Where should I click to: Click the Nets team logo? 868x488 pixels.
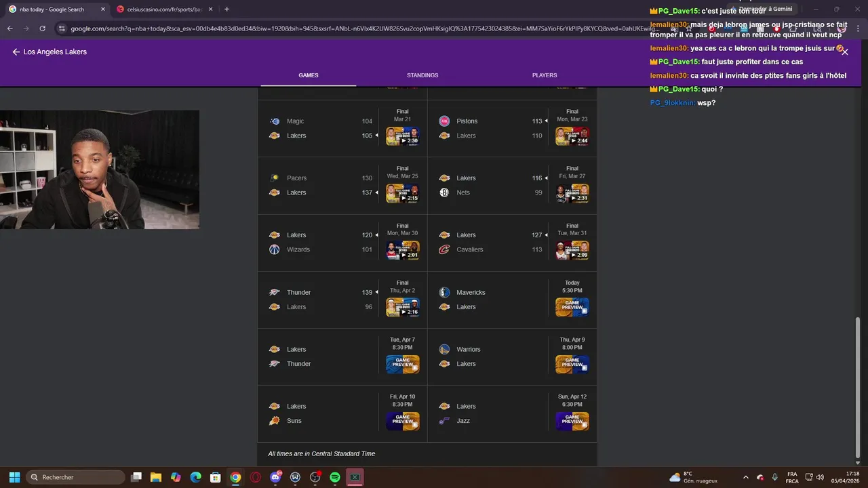(x=444, y=192)
